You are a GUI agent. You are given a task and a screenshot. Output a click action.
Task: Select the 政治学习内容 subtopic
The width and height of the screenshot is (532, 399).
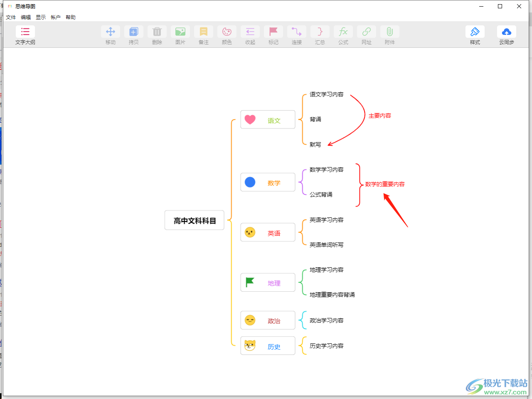point(327,320)
